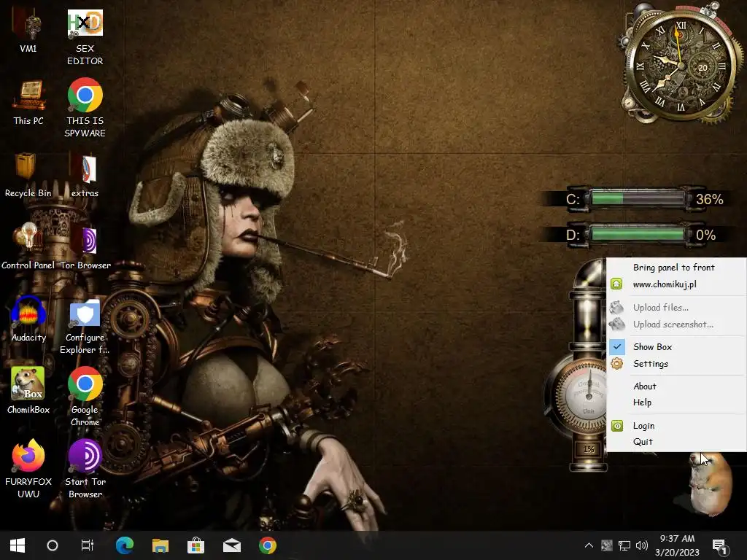
Task: Open taskbar clock showing 9:37 AM
Action: (x=677, y=545)
